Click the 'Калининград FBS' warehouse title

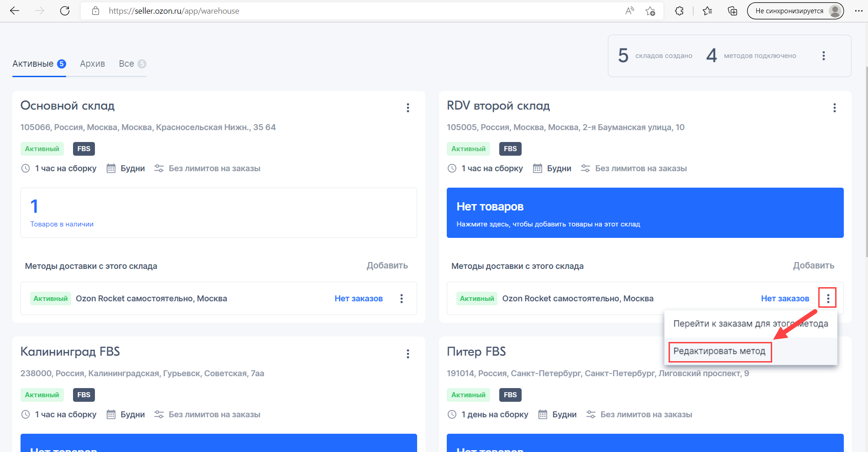click(x=70, y=352)
